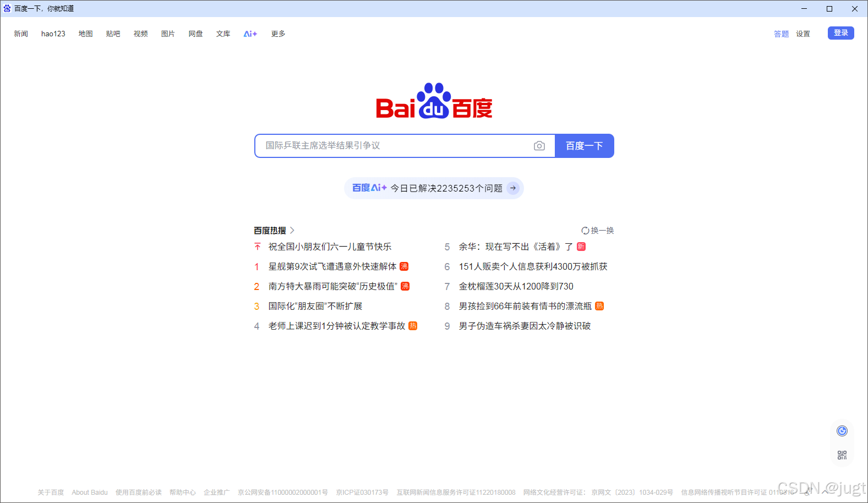Open the 图片 navigation item
The image size is (868, 503).
tap(168, 34)
